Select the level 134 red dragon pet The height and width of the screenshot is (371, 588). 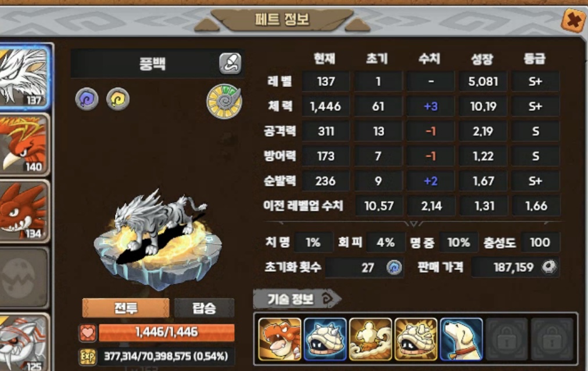coord(24,211)
